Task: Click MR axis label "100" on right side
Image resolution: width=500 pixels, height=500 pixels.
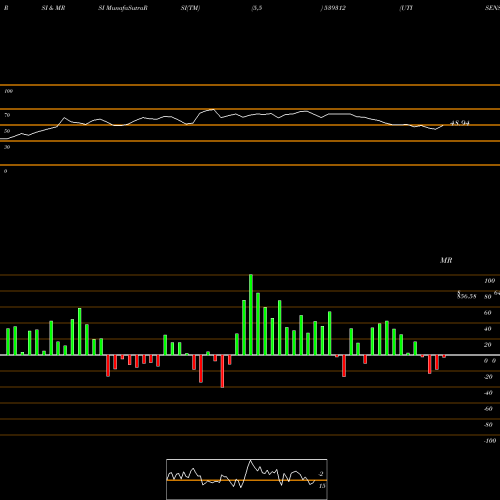Action: (x=490, y=281)
